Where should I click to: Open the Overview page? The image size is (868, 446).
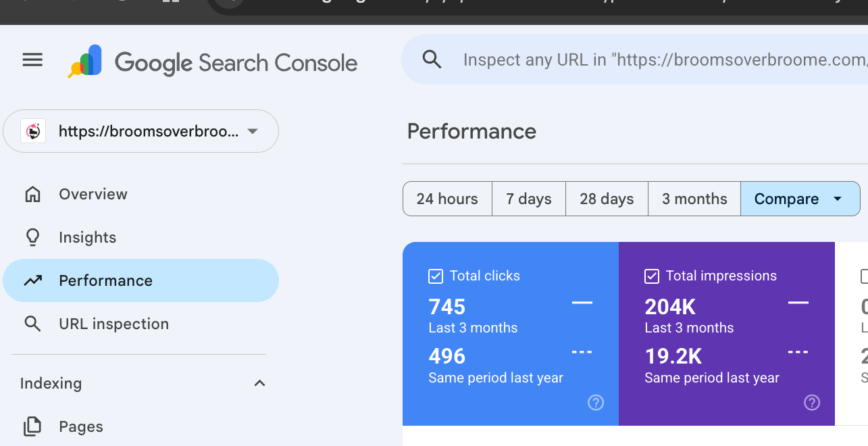(141, 194)
